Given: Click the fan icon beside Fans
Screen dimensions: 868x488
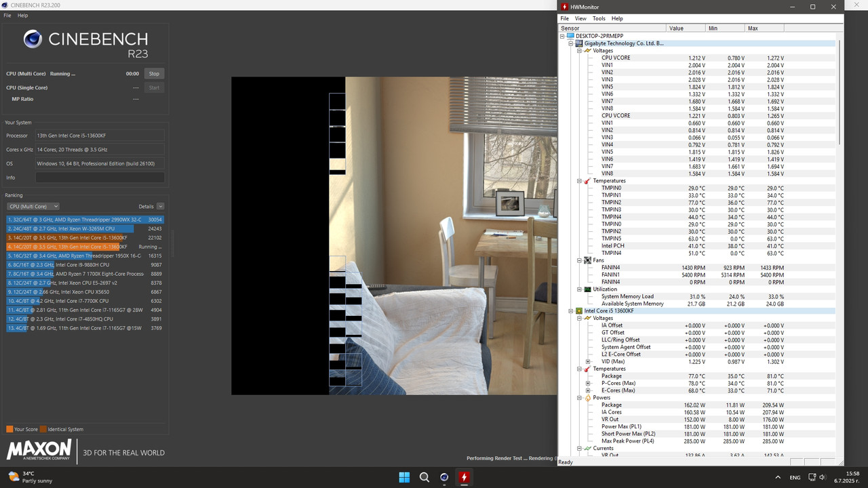Looking at the screenshot, I should point(587,260).
